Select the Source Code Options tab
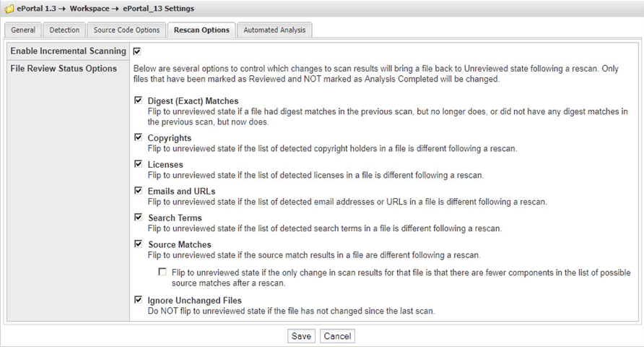Image resolution: width=644 pixels, height=347 pixels. click(126, 30)
